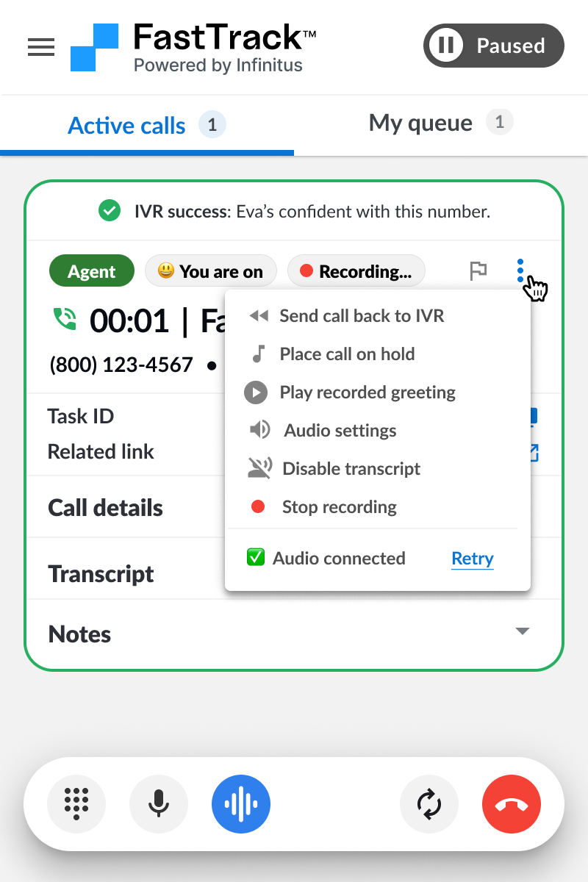The image size is (588, 882).
Task: Mute the microphone
Action: 159,804
